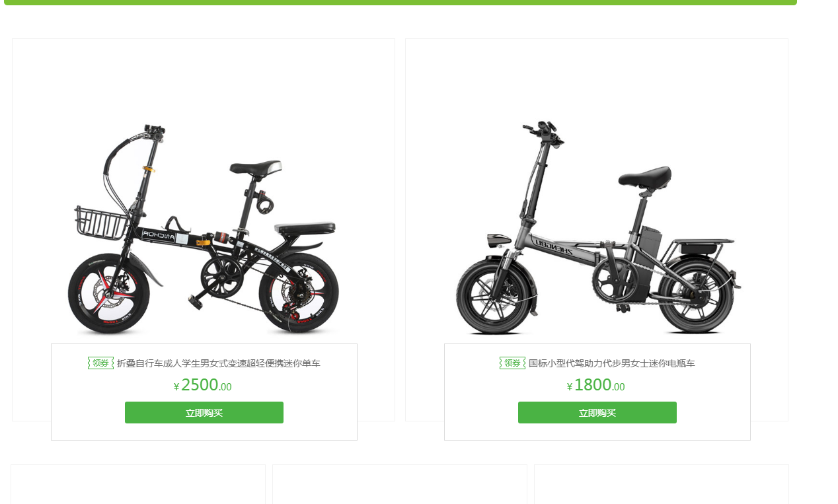
Task: Click the yen symbol beside 2500
Action: tap(176, 387)
